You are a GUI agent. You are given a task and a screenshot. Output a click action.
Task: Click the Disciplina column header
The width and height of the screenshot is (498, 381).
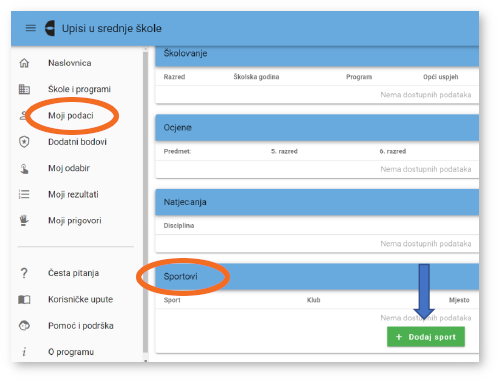coord(179,226)
